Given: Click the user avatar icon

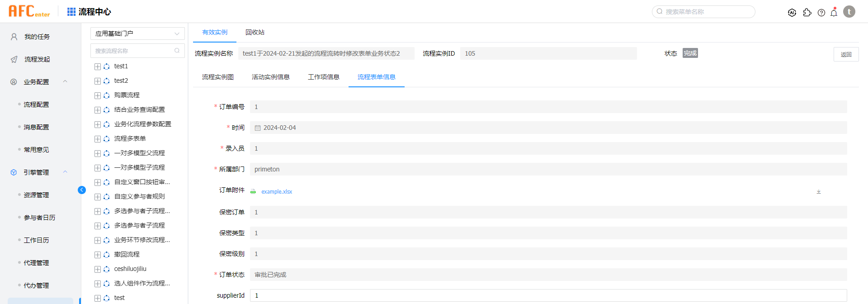Looking at the screenshot, I should [849, 12].
